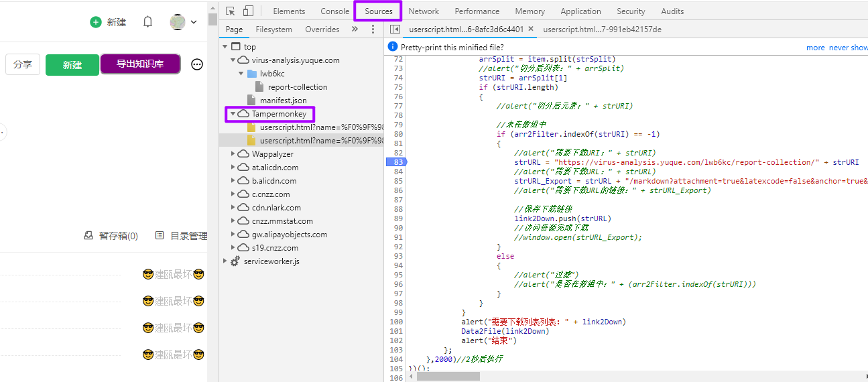Image resolution: width=868 pixels, height=382 pixels.
Task: Collapse the top frame tree node
Action: tap(225, 47)
